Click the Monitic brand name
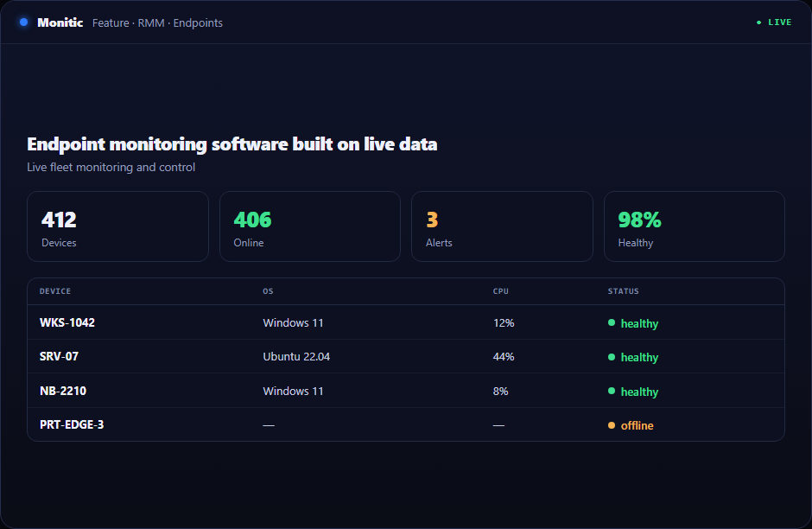812x529 pixels. (60, 22)
